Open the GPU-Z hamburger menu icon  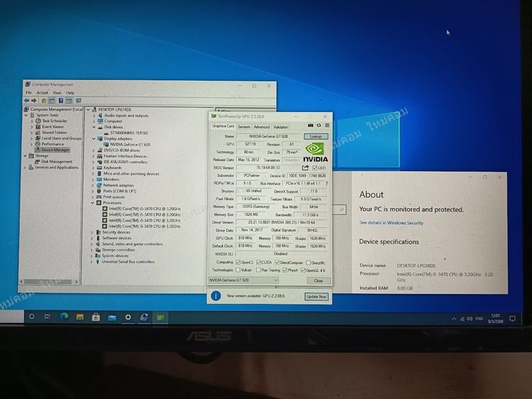coord(327,125)
